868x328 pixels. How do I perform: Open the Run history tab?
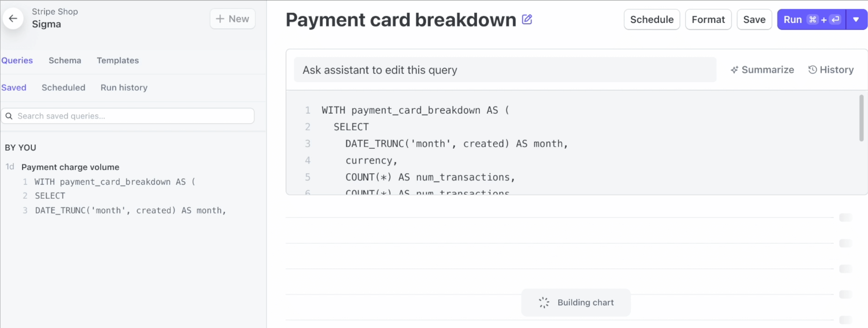pos(124,88)
